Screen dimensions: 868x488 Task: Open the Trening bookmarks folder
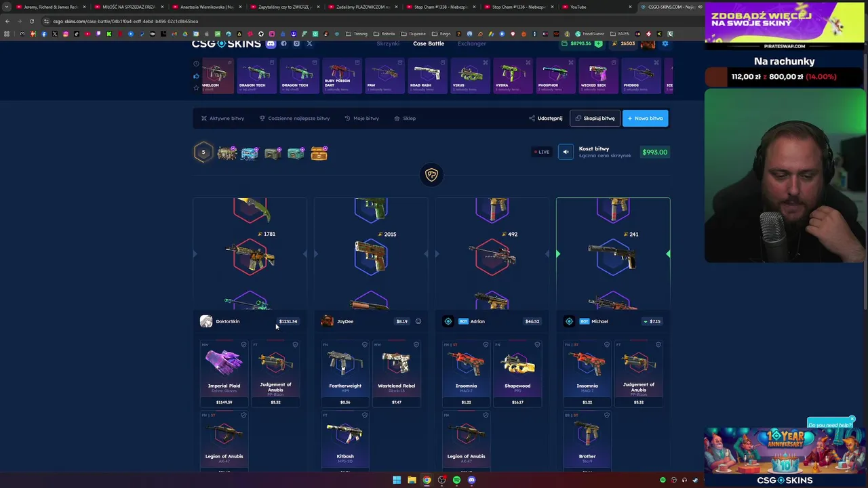coord(357,34)
